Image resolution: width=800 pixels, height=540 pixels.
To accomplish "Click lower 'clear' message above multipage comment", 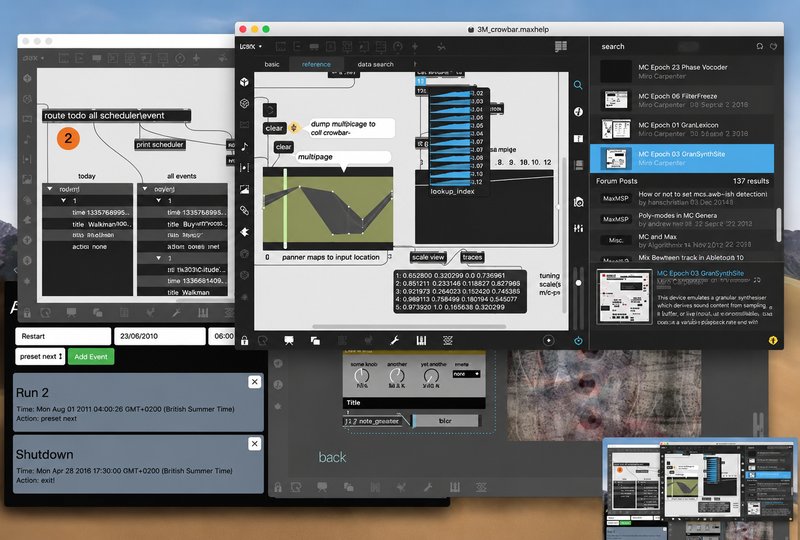I will click(283, 147).
